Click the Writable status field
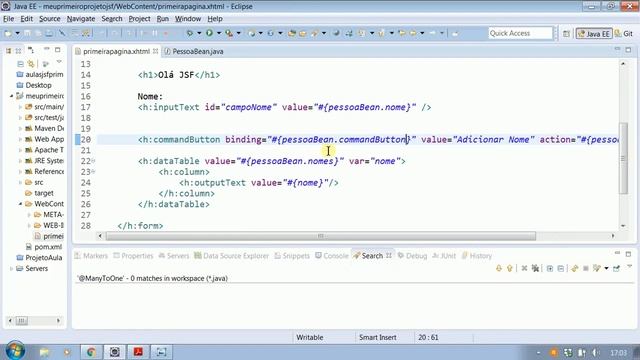 tap(310, 338)
